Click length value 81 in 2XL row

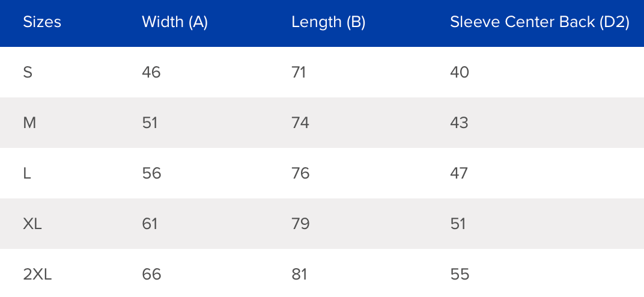299,274
